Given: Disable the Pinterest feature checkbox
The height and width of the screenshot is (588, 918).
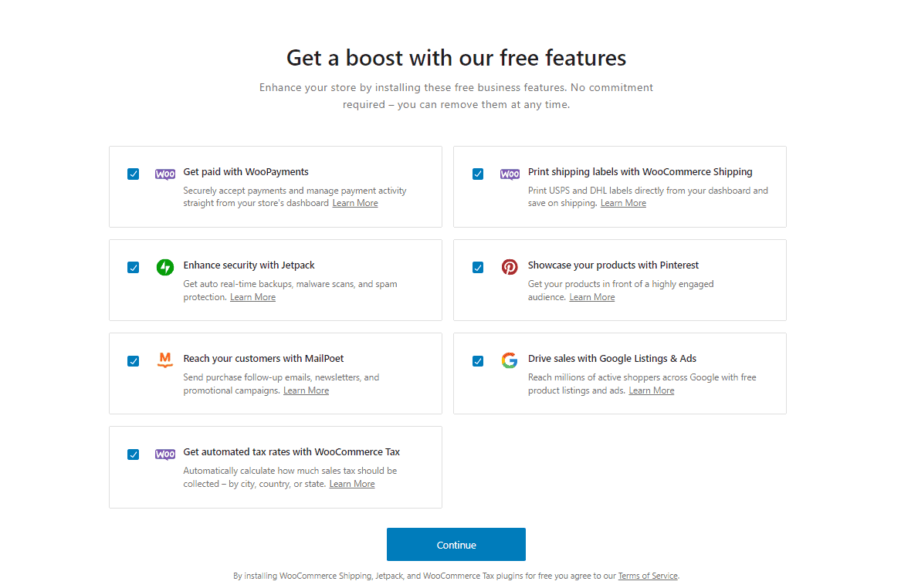Looking at the screenshot, I should [x=478, y=268].
